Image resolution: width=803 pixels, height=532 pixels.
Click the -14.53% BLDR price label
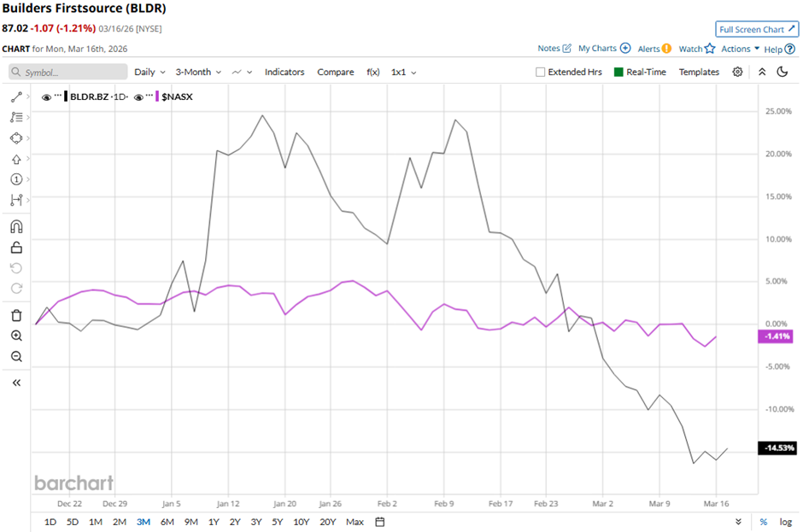(x=778, y=448)
